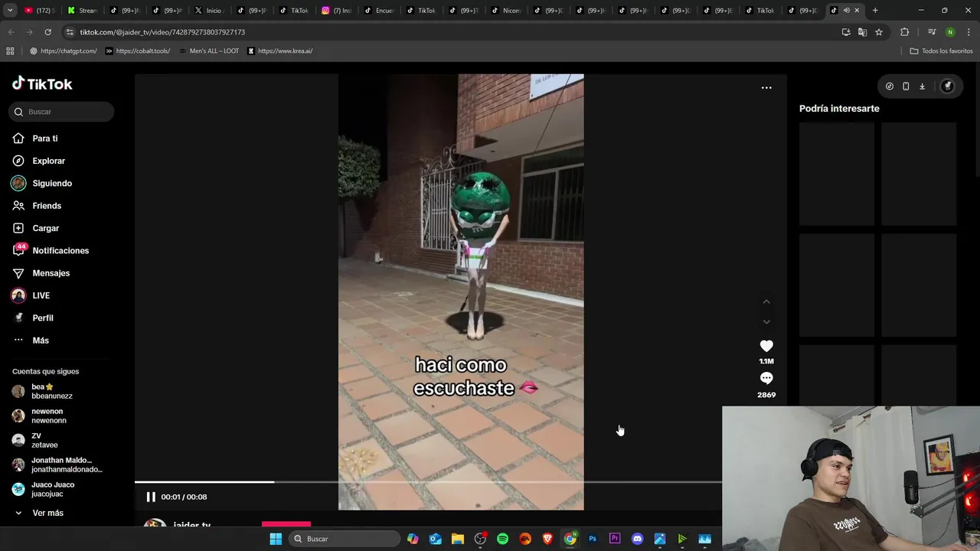Click the TikTok search field
The width and height of the screenshot is (980, 551).
[x=61, y=112]
